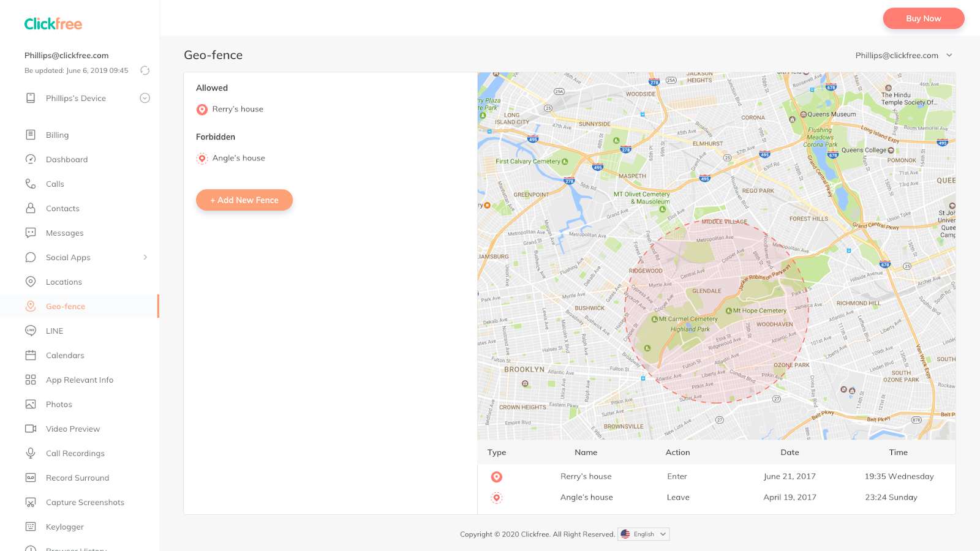980x551 pixels.
Task: Click the Locations pin icon
Action: pyautogui.click(x=31, y=282)
